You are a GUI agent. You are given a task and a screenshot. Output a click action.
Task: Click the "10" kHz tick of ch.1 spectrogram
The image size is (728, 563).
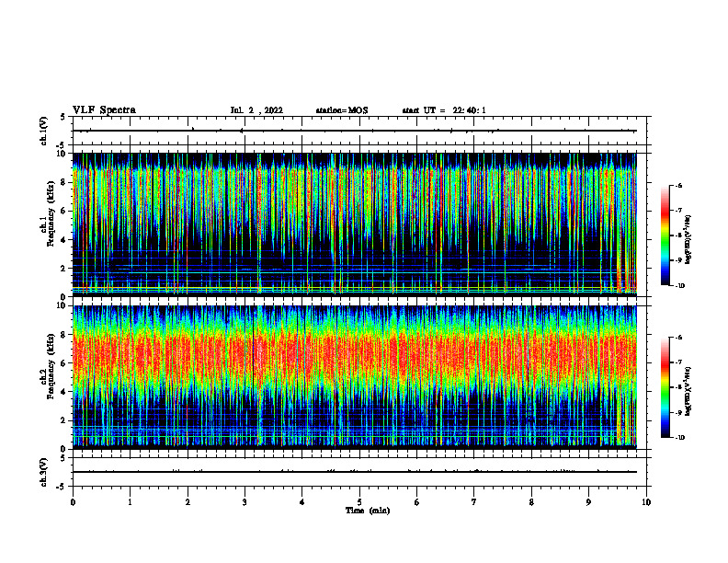63,154
